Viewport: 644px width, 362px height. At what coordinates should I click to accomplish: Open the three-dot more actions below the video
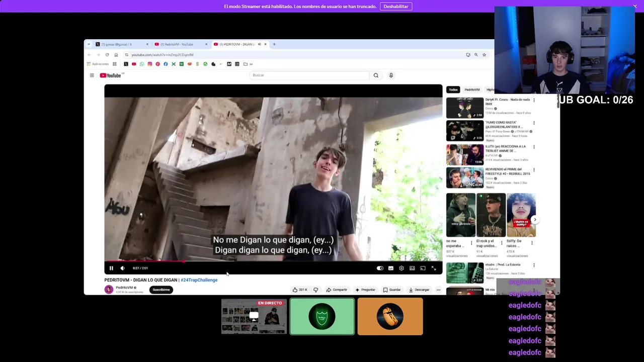pos(438,290)
